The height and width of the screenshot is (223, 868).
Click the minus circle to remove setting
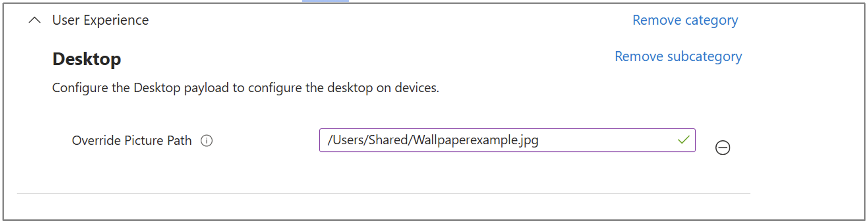[722, 147]
